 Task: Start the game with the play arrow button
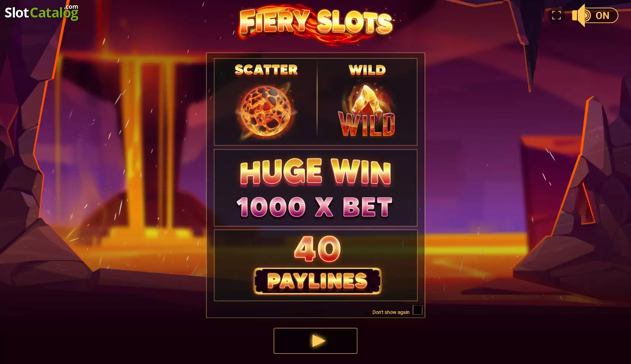tap(315, 341)
